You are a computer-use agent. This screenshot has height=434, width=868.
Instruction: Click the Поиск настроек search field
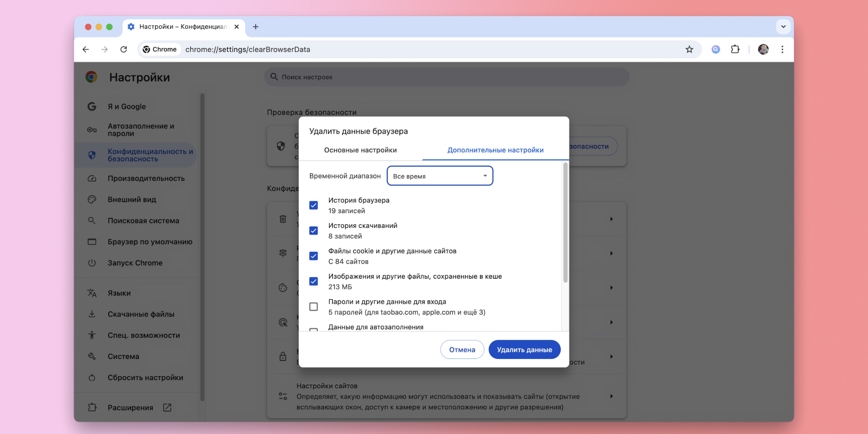click(447, 77)
